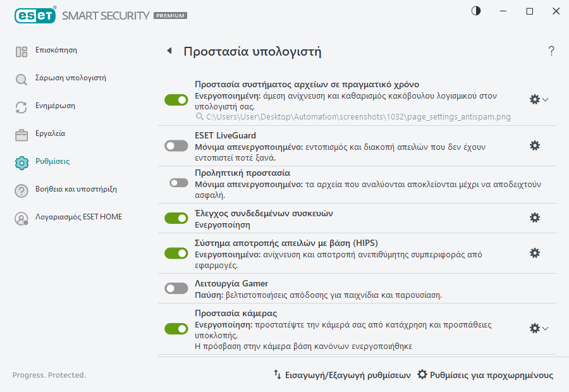Turn on Λειτουργία Gamer mode
Image resolution: width=569 pixels, height=392 pixels.
(x=176, y=288)
